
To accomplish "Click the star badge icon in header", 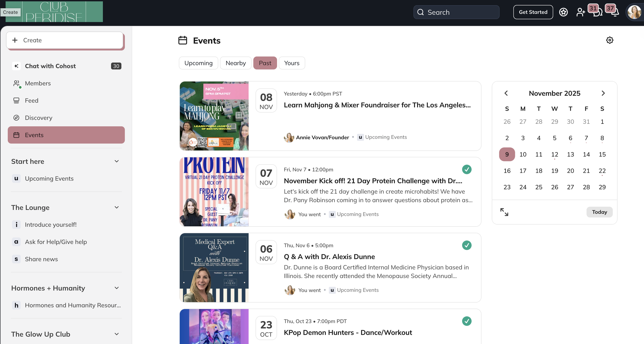I will 563,12.
